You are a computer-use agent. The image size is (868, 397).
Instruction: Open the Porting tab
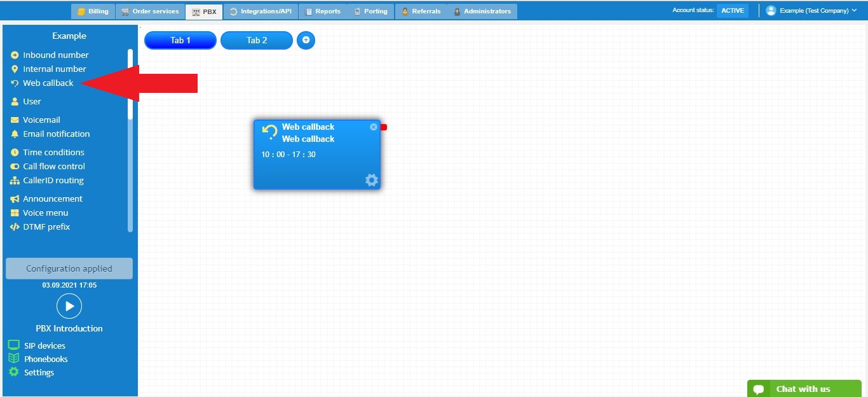[x=370, y=11]
